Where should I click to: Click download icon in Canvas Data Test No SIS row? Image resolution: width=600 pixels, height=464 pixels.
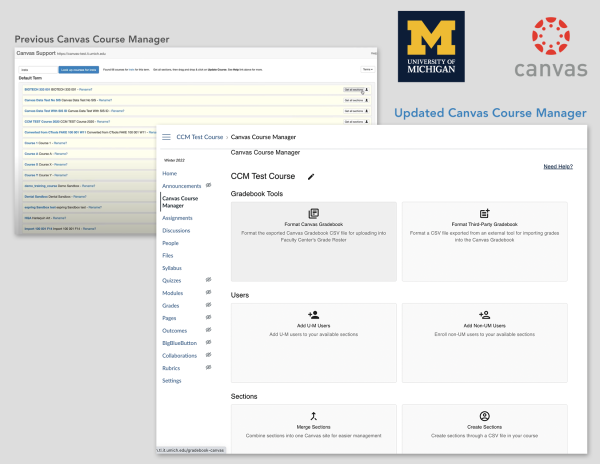(367, 100)
